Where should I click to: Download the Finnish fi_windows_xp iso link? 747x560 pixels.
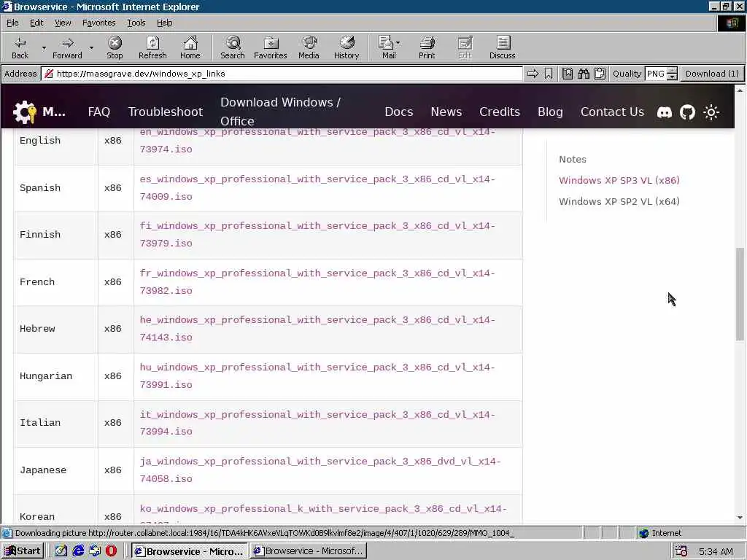[x=317, y=234]
